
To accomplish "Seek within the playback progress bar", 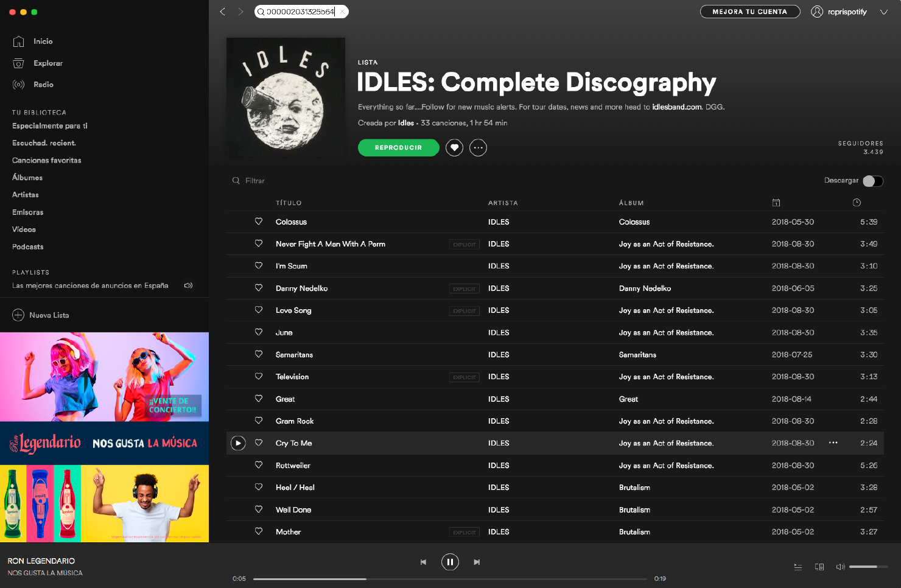I will point(450,579).
